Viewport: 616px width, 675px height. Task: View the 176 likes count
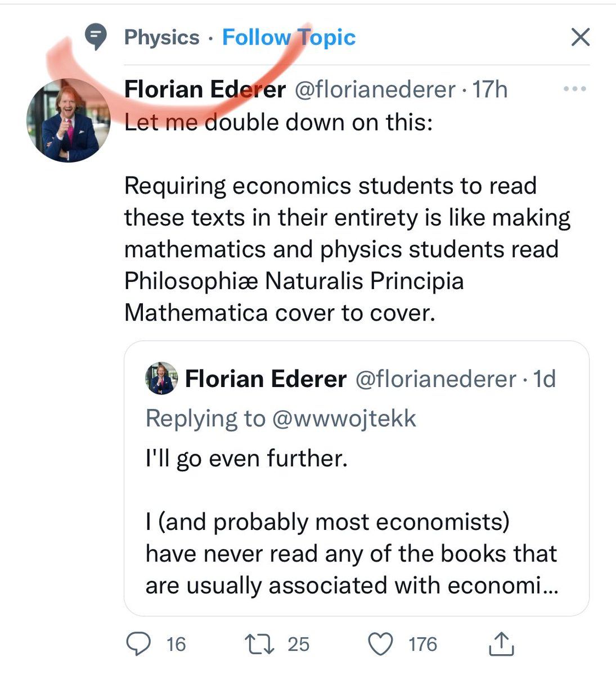click(x=422, y=644)
